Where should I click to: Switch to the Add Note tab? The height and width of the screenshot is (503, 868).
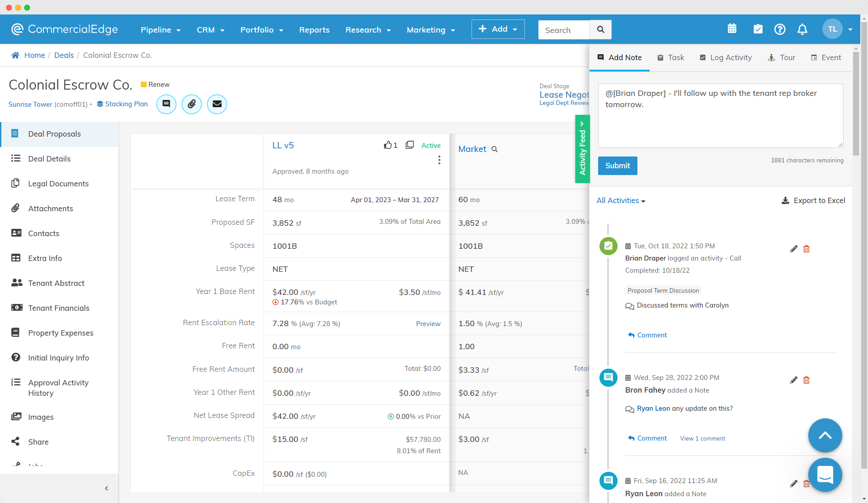619,57
